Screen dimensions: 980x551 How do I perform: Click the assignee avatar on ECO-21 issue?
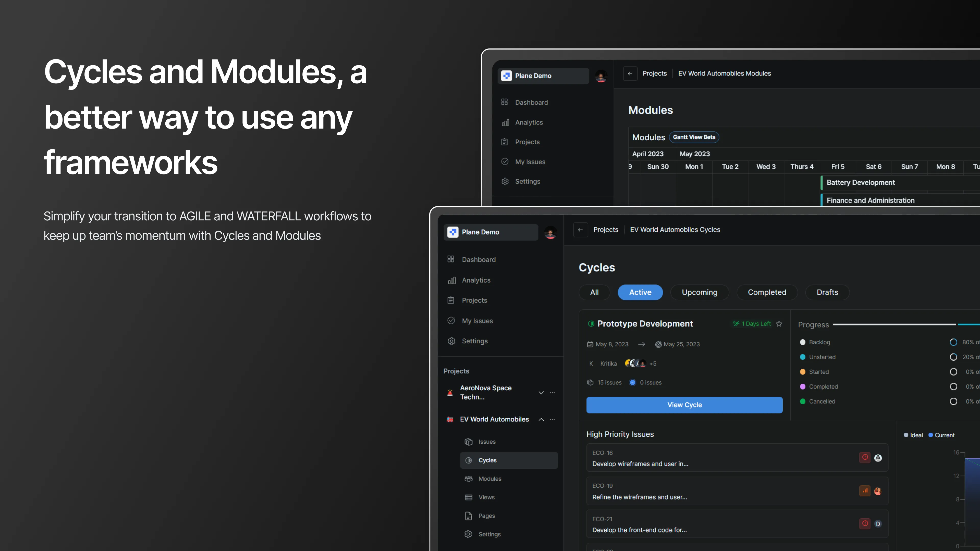coord(878,524)
